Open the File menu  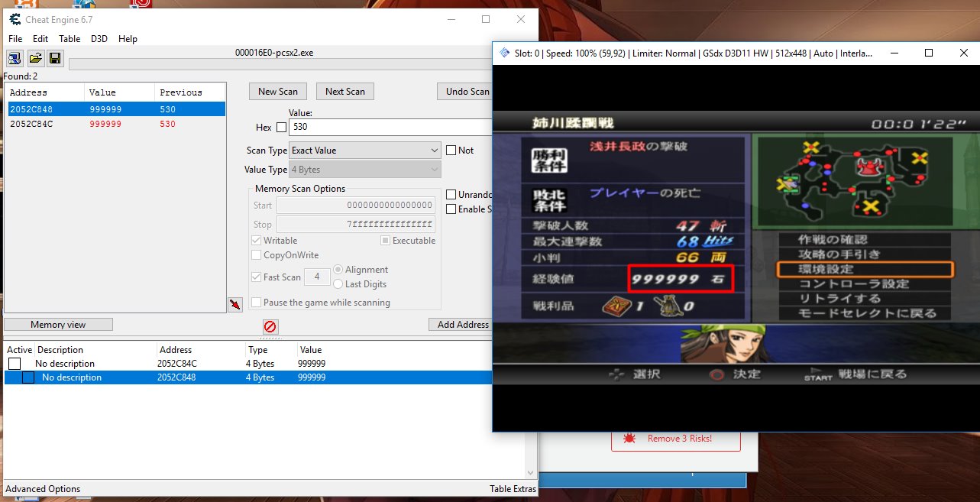[x=15, y=39]
